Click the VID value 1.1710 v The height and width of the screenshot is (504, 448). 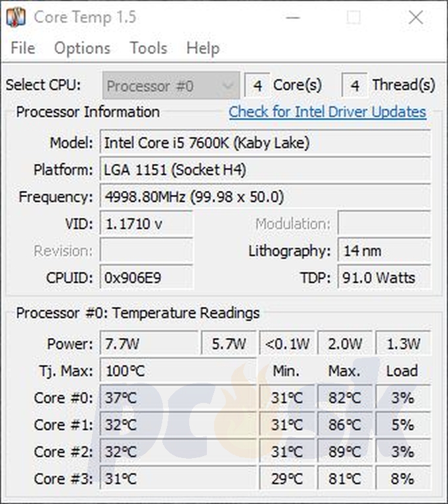(146, 224)
